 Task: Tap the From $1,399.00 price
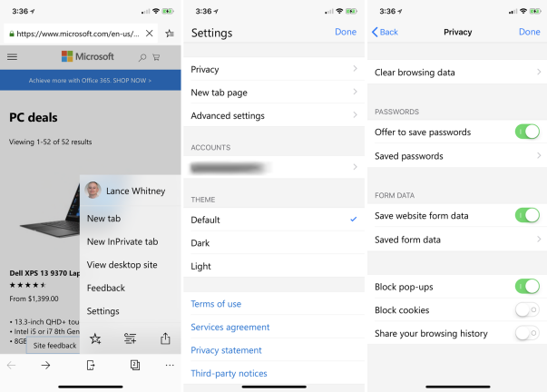(x=34, y=299)
